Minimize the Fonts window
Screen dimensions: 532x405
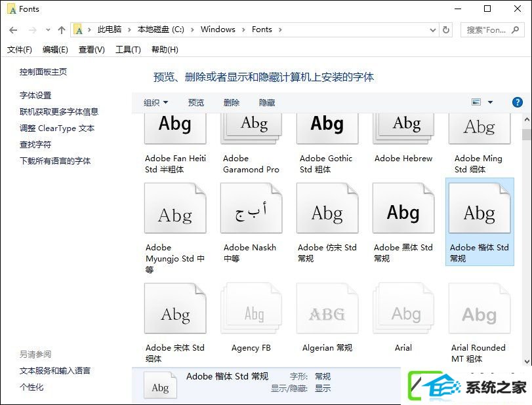pos(458,9)
